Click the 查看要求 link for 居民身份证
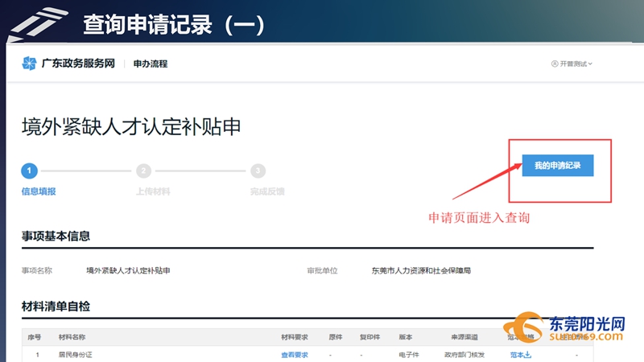This screenshot has height=362, width=644. click(x=294, y=355)
